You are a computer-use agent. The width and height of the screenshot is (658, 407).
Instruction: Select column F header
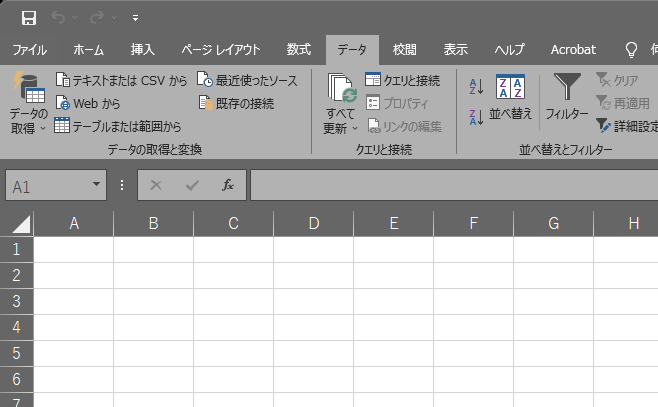tap(474, 224)
